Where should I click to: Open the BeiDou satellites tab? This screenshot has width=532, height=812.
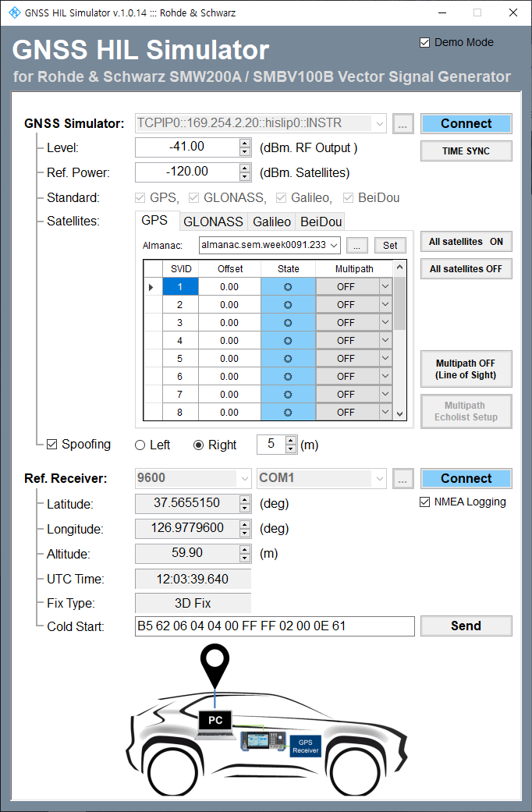tap(321, 222)
